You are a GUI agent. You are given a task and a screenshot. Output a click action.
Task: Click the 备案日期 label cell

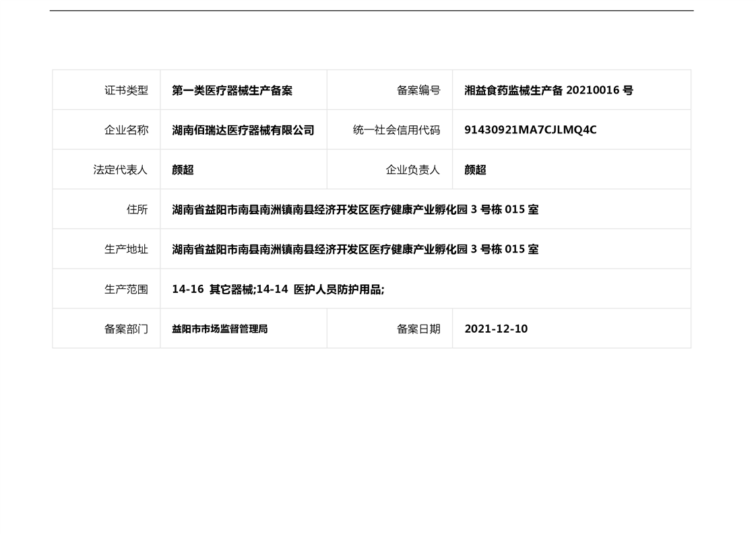[x=418, y=329]
